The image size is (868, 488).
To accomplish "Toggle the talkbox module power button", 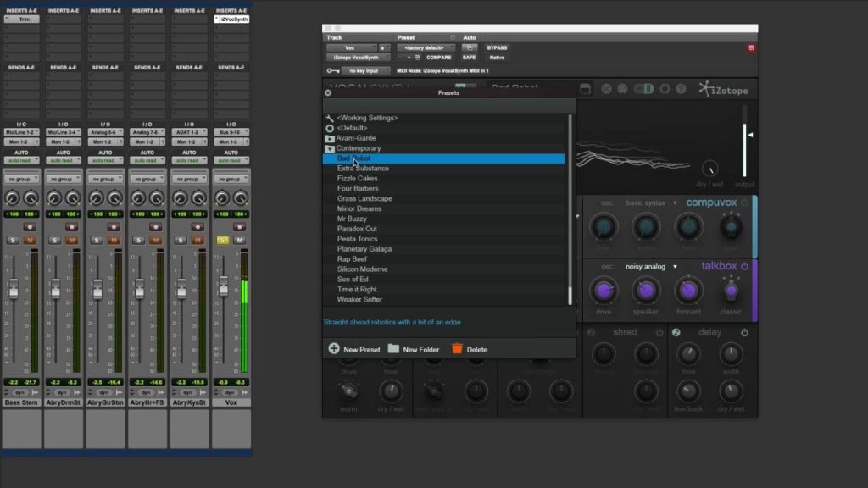I will (x=744, y=267).
